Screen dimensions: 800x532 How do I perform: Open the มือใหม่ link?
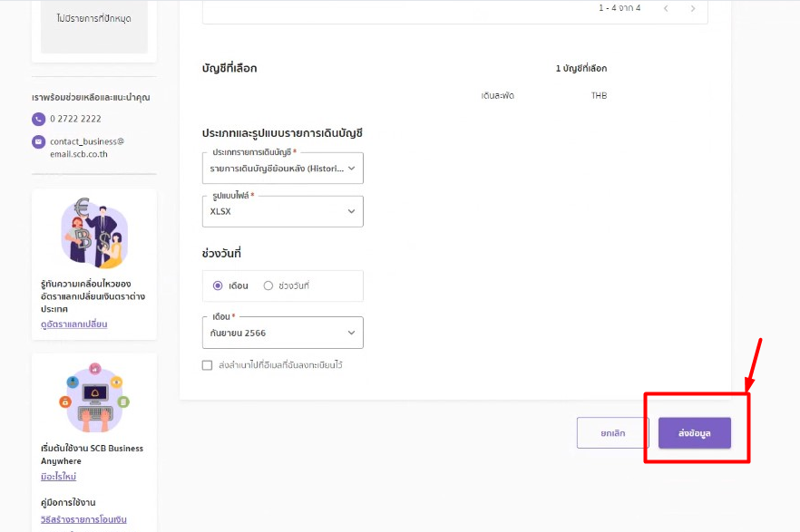(59, 477)
